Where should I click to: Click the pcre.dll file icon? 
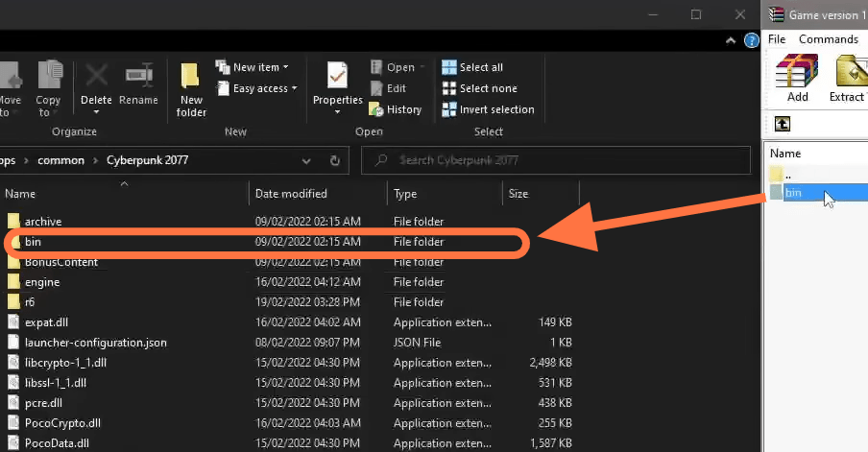pyautogui.click(x=13, y=403)
